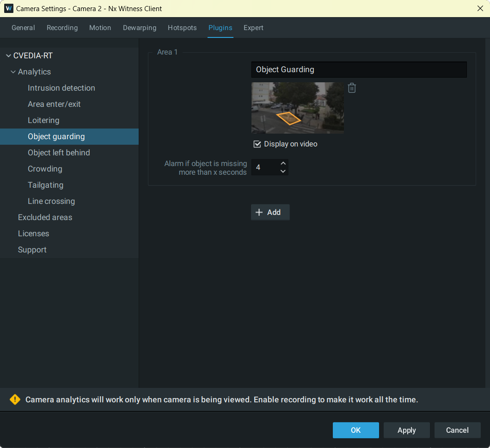Click the CVEDIA-RT plugin label
Screen dimensions: 490x448
click(33, 55)
